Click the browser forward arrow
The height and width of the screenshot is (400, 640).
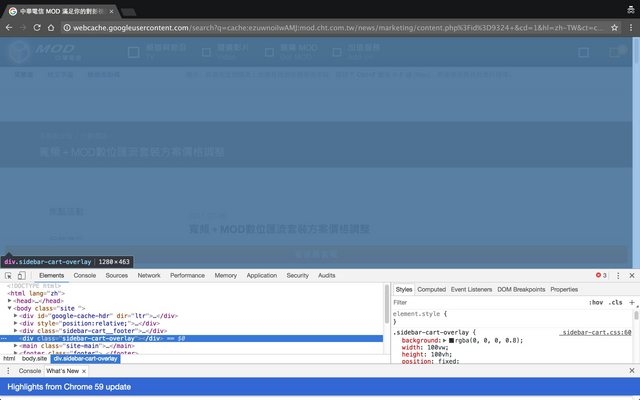click(23, 28)
